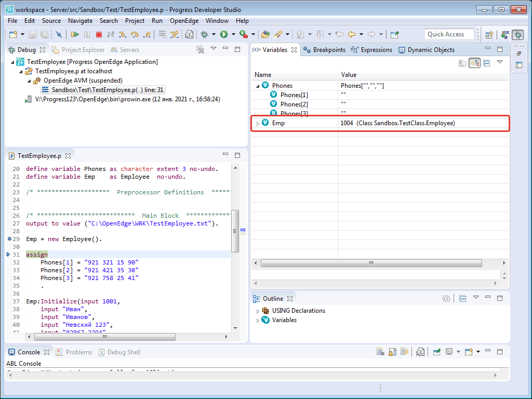Click the Suspend debug icon
The width and height of the screenshot is (532, 399).
[x=87, y=34]
